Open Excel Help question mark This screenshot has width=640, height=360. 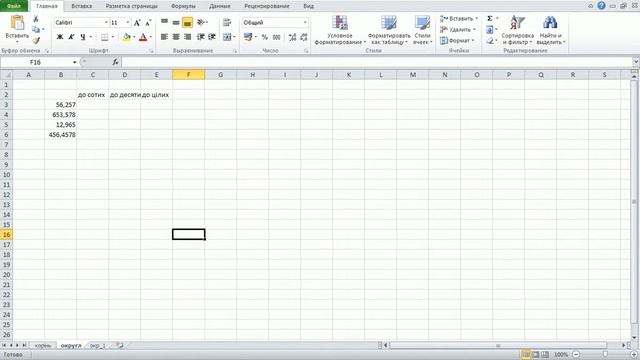[601, 6]
